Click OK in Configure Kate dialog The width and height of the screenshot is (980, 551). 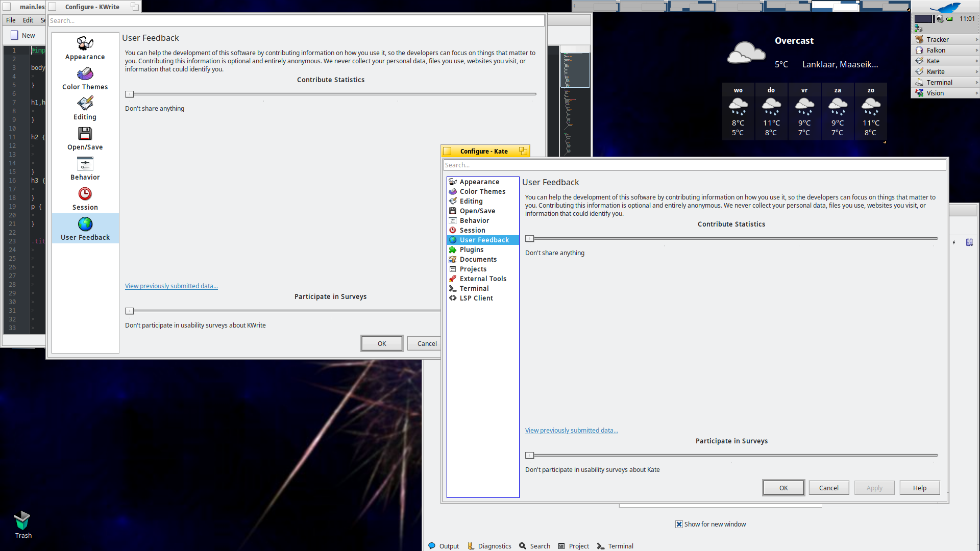(x=783, y=488)
